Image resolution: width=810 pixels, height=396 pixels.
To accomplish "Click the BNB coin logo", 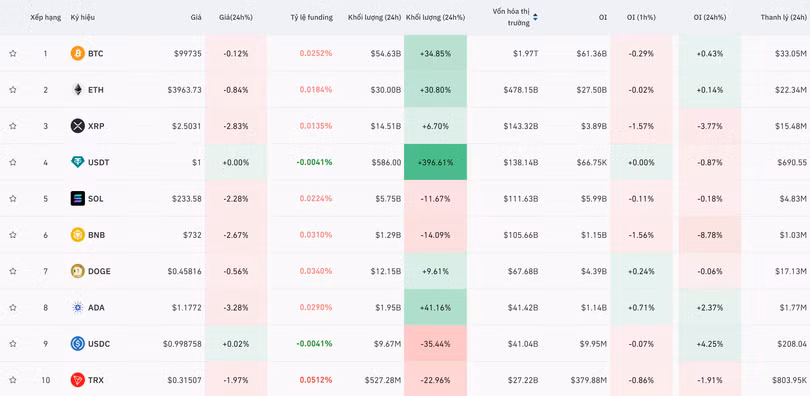I will (x=77, y=235).
